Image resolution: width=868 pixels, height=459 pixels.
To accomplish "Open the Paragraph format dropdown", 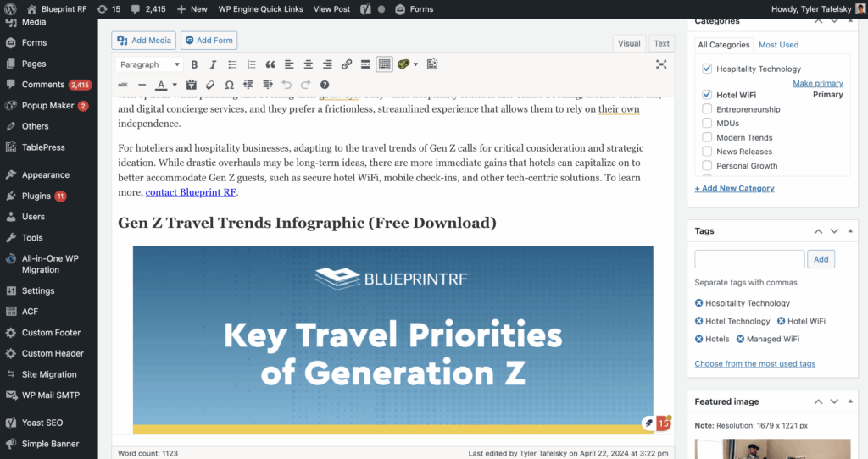I will click(x=149, y=64).
